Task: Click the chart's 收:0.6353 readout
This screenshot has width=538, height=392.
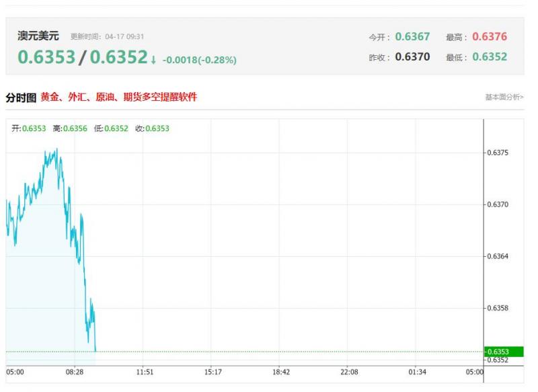Action: 153,128
